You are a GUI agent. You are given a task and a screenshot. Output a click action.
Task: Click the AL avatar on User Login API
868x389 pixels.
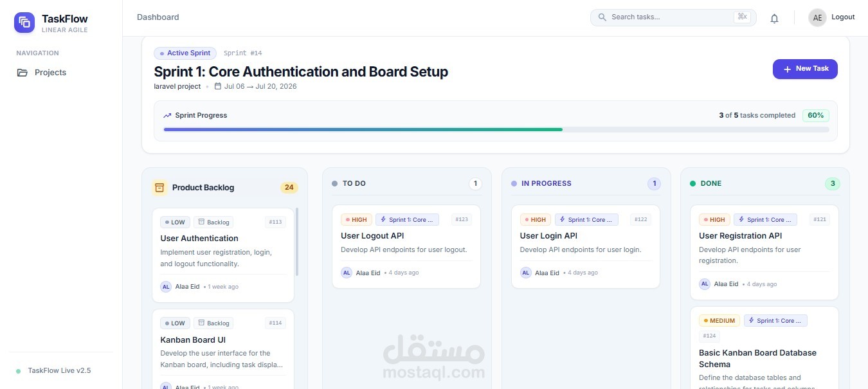pos(526,273)
